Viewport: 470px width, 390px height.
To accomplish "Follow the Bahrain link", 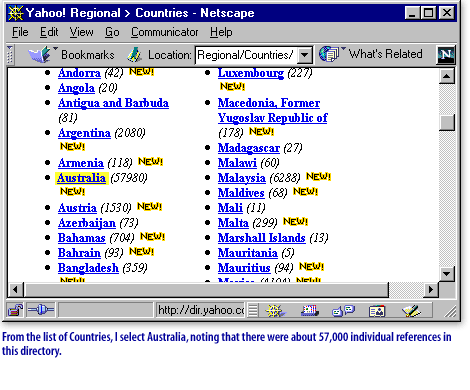I will tap(79, 253).
